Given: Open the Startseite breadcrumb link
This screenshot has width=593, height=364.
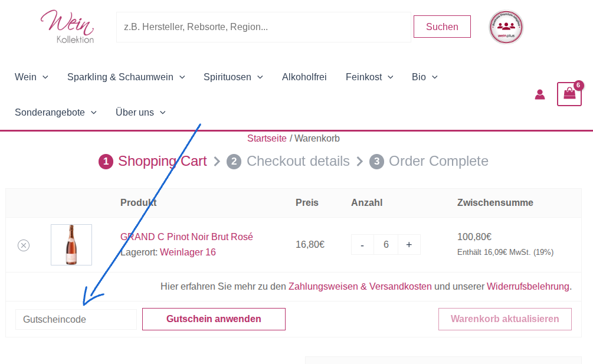Looking at the screenshot, I should point(266,138).
